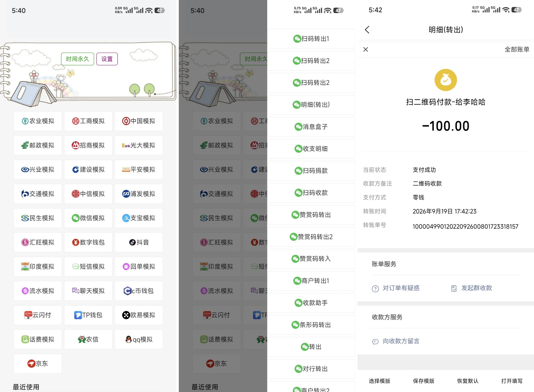
Task: Click 发起群收款 link
Action: pyautogui.click(x=472, y=288)
